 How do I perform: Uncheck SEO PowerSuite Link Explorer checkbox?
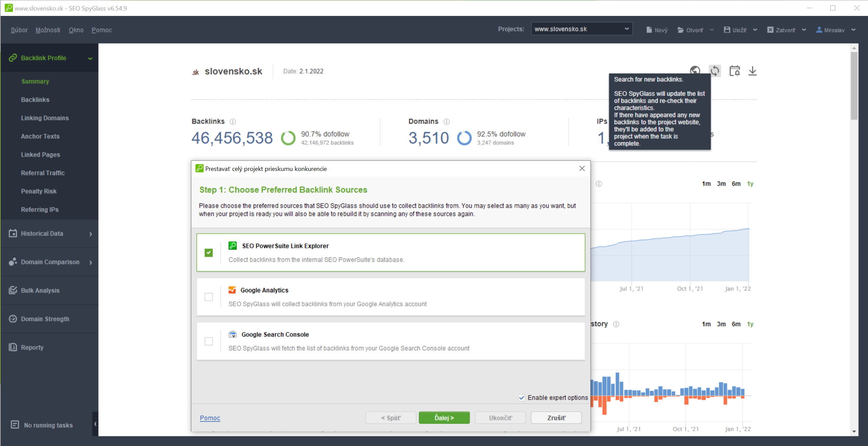pos(209,253)
